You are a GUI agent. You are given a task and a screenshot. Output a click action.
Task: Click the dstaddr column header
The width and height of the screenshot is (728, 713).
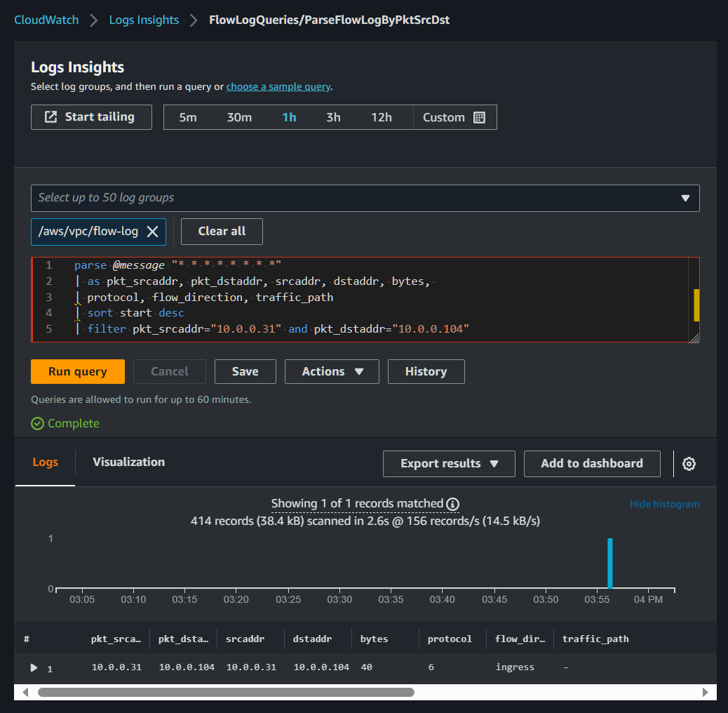313,639
